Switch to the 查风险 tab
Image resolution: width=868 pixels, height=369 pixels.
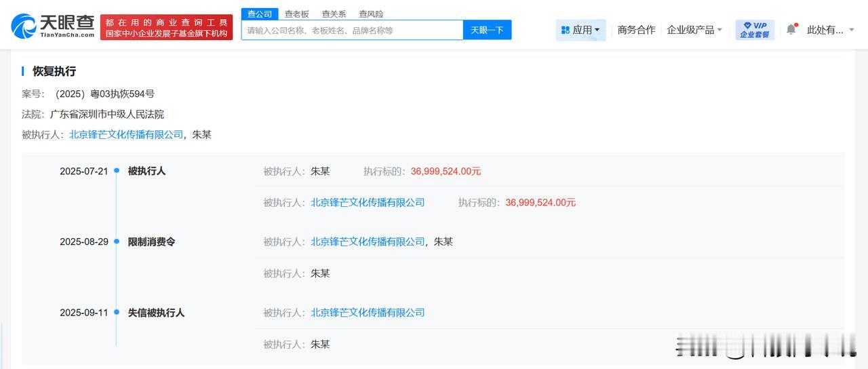point(371,14)
